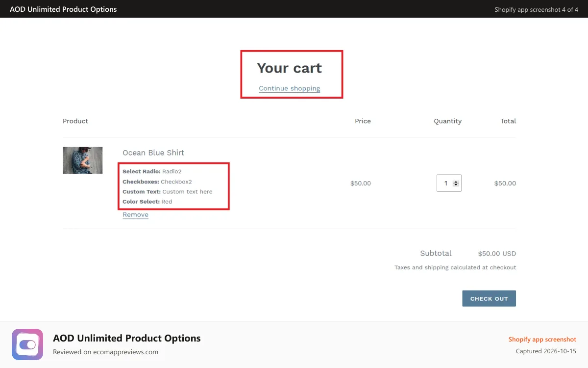Image resolution: width=588 pixels, height=368 pixels.
Task: Click the $50.00 USD subtotal amount
Action: click(497, 254)
